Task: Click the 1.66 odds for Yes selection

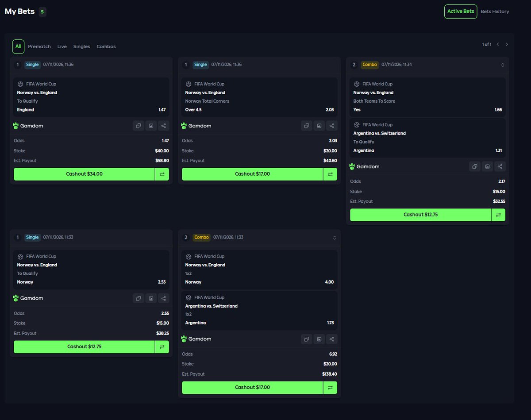Action: coord(498,110)
